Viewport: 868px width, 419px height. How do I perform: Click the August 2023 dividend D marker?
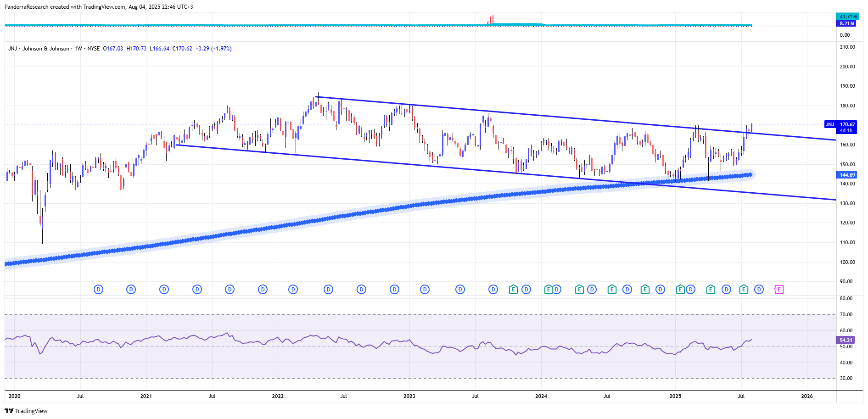click(x=493, y=290)
